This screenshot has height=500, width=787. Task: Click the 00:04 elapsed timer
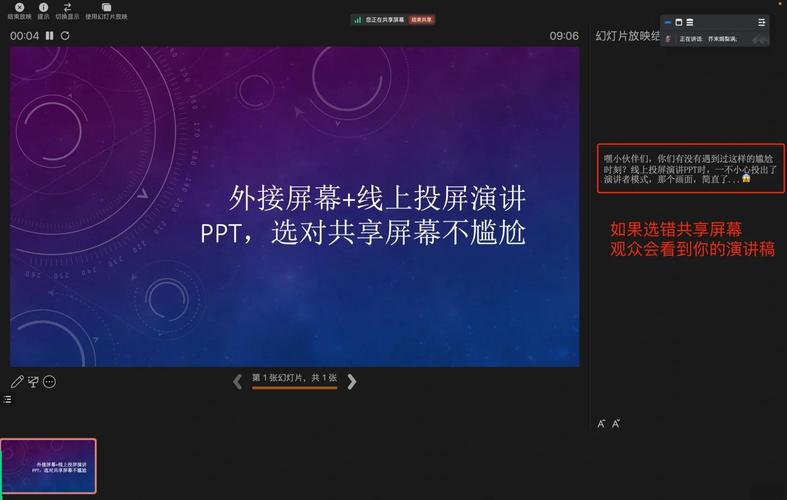click(x=25, y=36)
